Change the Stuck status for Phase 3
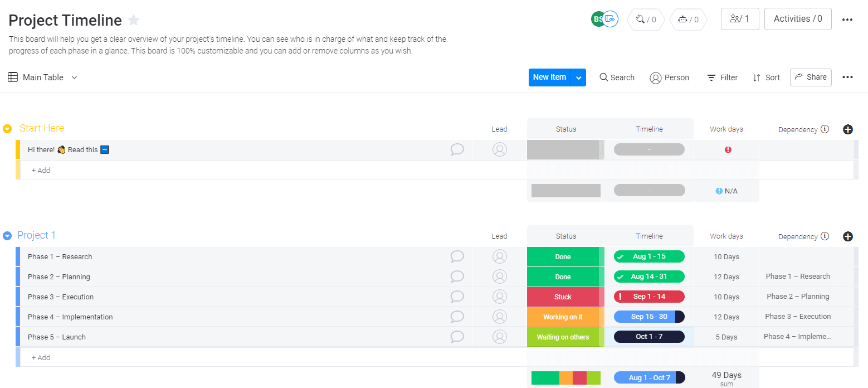 point(563,297)
